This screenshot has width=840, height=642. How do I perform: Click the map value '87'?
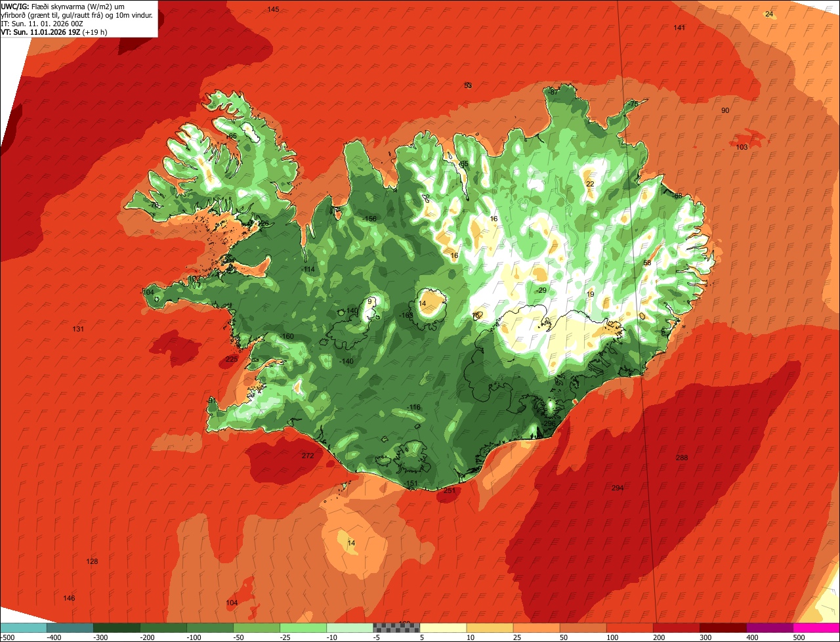[554, 92]
